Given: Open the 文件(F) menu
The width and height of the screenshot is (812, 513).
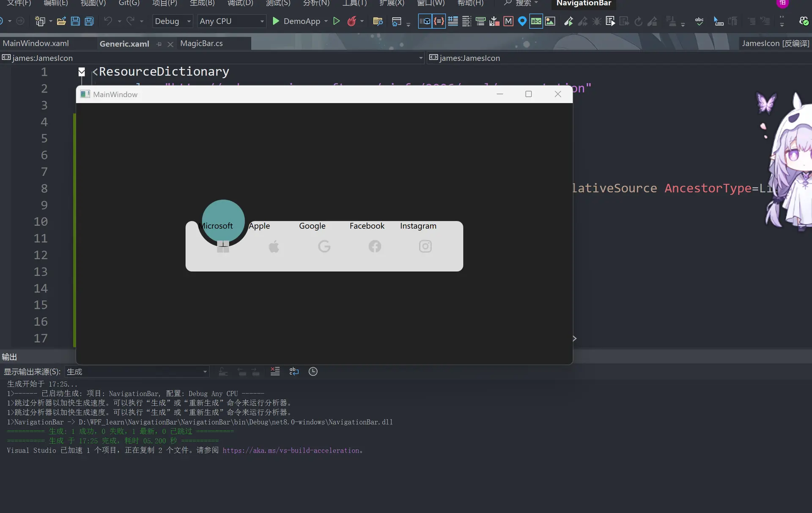Looking at the screenshot, I should (x=19, y=3).
